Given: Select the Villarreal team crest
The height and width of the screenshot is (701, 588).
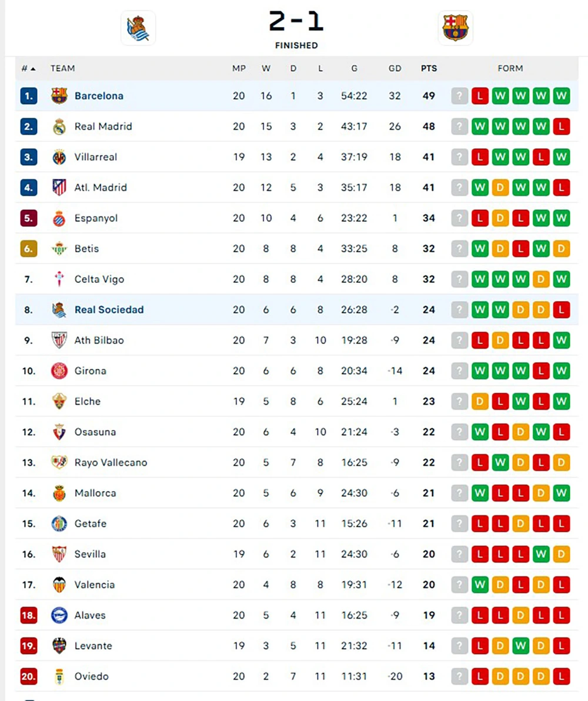Looking at the screenshot, I should [x=59, y=157].
